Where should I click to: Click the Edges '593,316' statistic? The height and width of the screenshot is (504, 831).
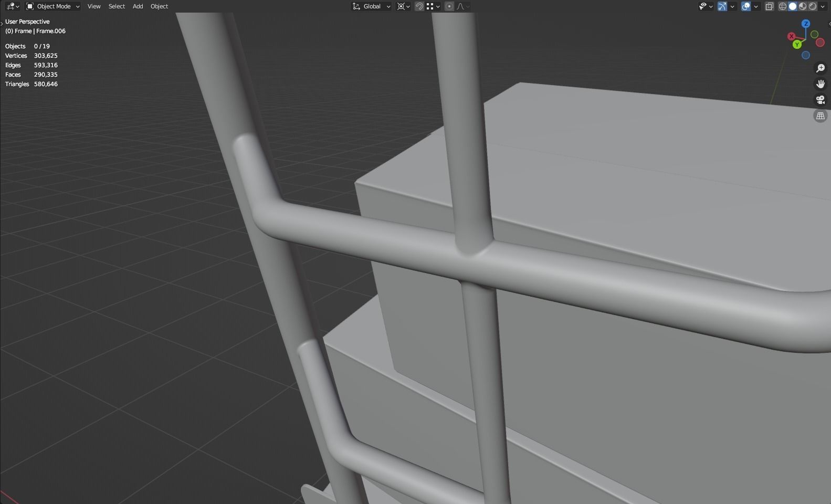tap(46, 65)
